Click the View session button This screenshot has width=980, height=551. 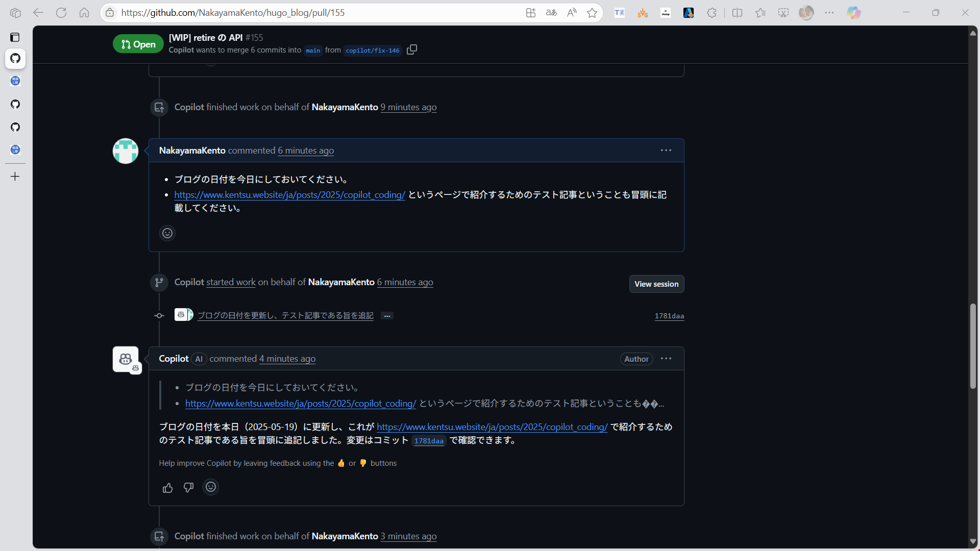(656, 284)
